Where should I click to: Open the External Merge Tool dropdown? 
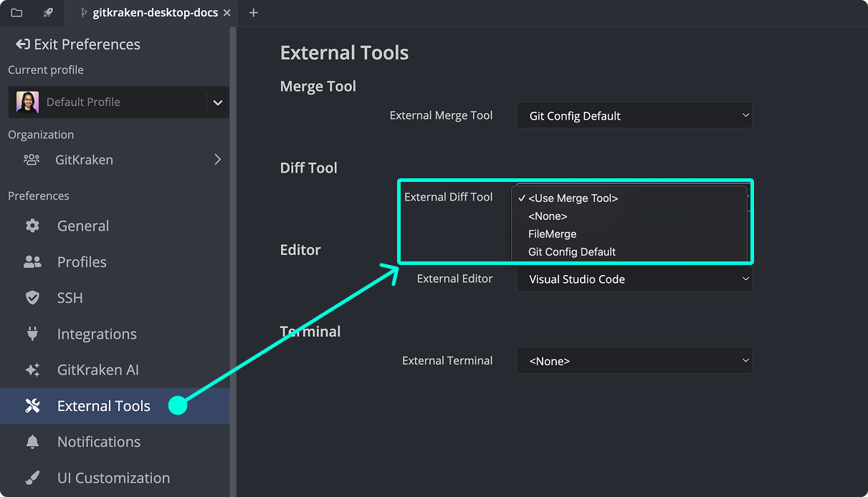[634, 115]
